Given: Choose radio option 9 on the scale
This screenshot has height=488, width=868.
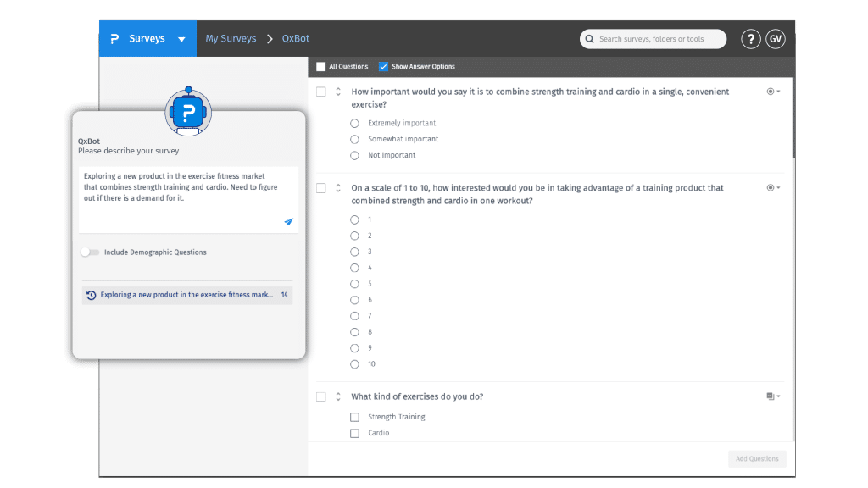Looking at the screenshot, I should click(x=355, y=348).
